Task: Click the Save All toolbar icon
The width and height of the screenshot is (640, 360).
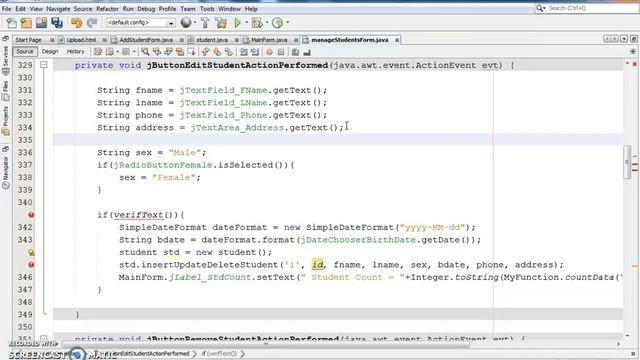Action: tap(57, 23)
